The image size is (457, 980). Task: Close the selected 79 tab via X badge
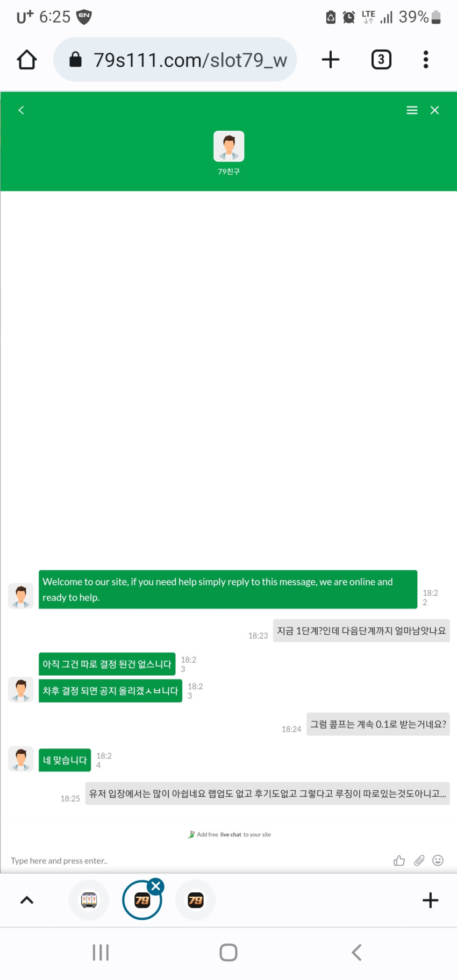(x=156, y=886)
